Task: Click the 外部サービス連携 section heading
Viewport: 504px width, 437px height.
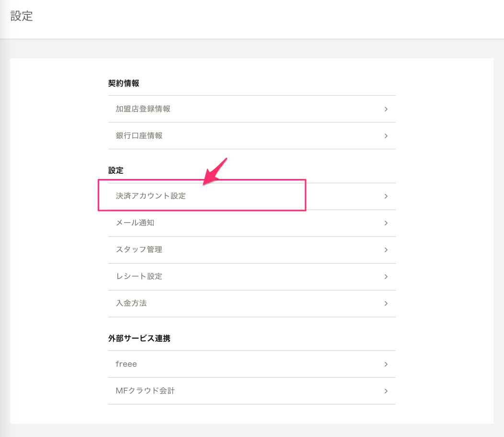Action: point(139,338)
